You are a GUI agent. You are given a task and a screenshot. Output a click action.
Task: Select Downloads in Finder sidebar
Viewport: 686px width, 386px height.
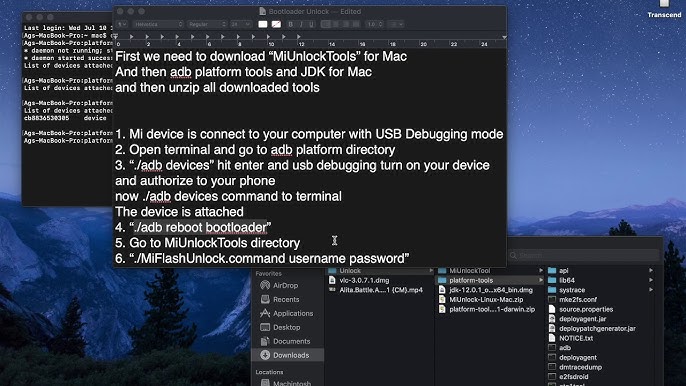point(288,355)
